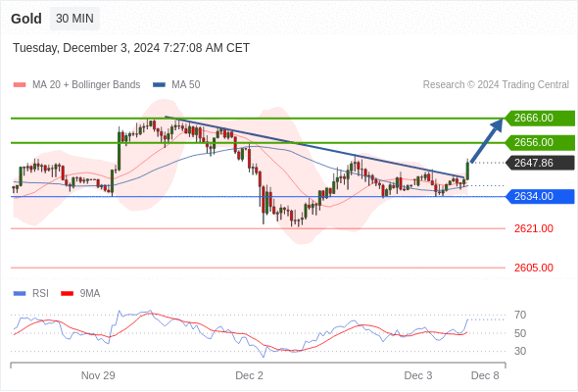Click the 2605.00 support level label

(x=534, y=268)
